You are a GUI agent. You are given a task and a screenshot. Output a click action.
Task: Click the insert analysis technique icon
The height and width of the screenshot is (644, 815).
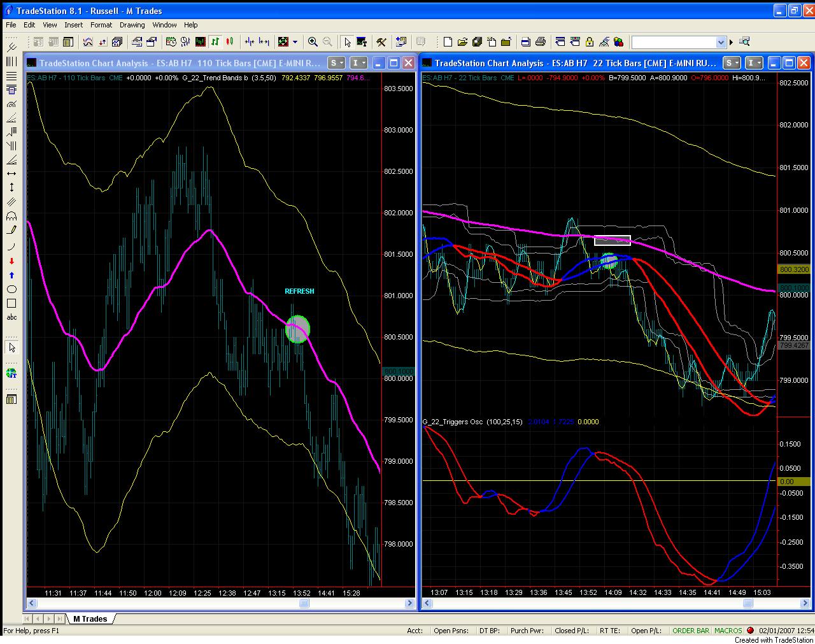coord(88,42)
